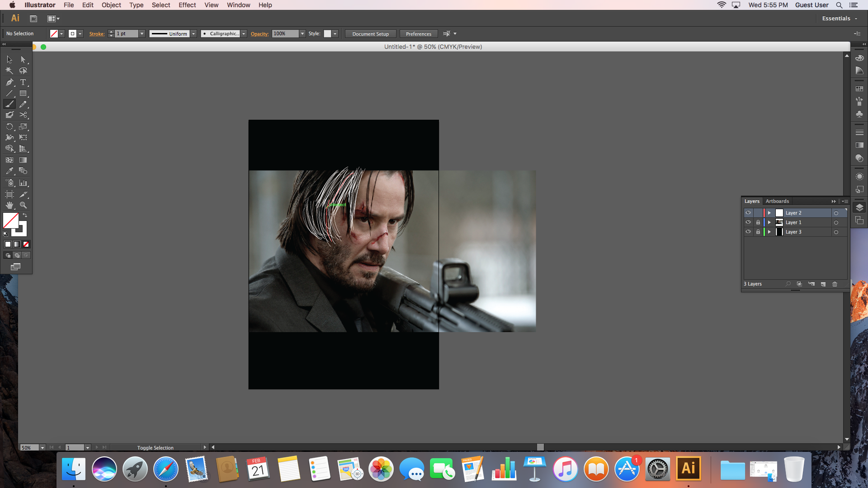Viewport: 868px width, 488px height.
Task: Select the Type tool
Action: [x=23, y=82]
